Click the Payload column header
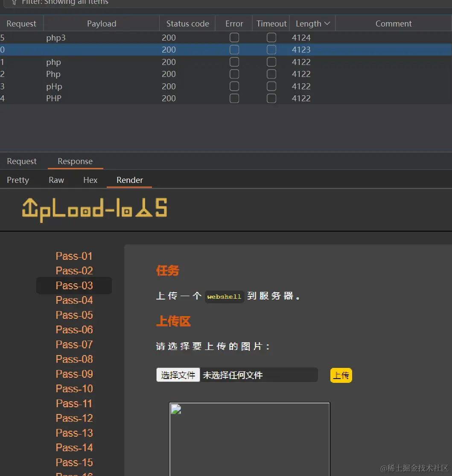 click(x=102, y=24)
